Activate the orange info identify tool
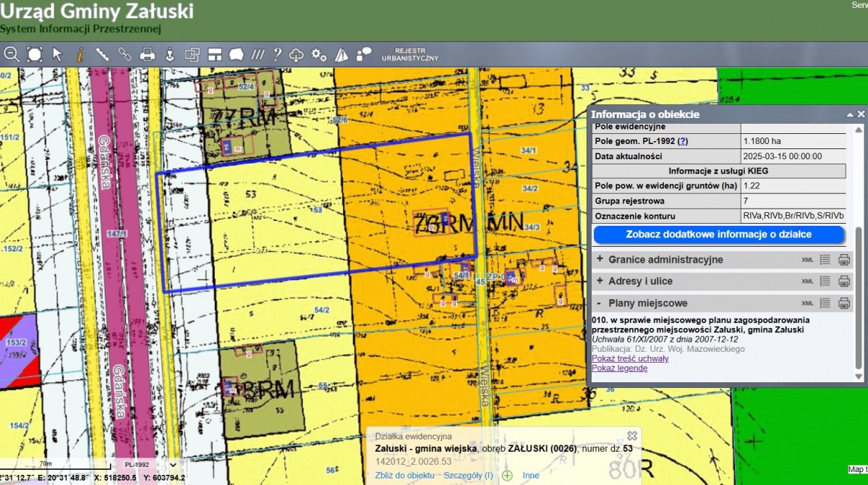The width and height of the screenshot is (868, 485). coord(80,54)
